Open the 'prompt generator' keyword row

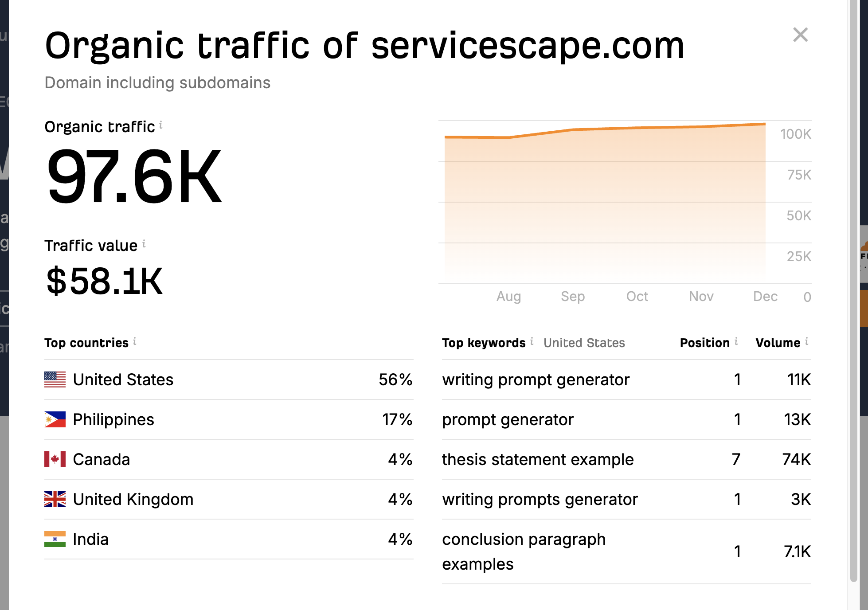tap(508, 420)
